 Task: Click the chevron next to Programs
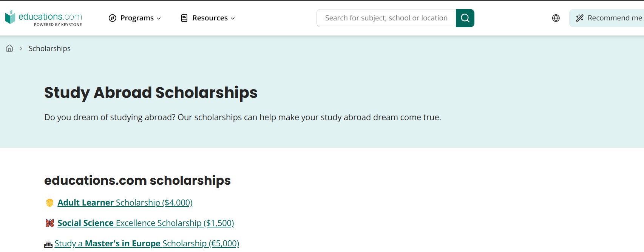coord(159,18)
